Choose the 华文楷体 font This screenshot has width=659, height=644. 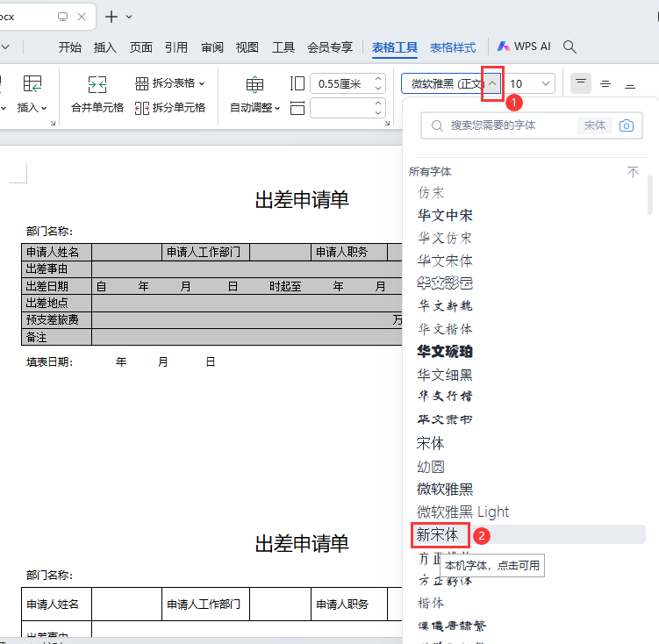445,328
